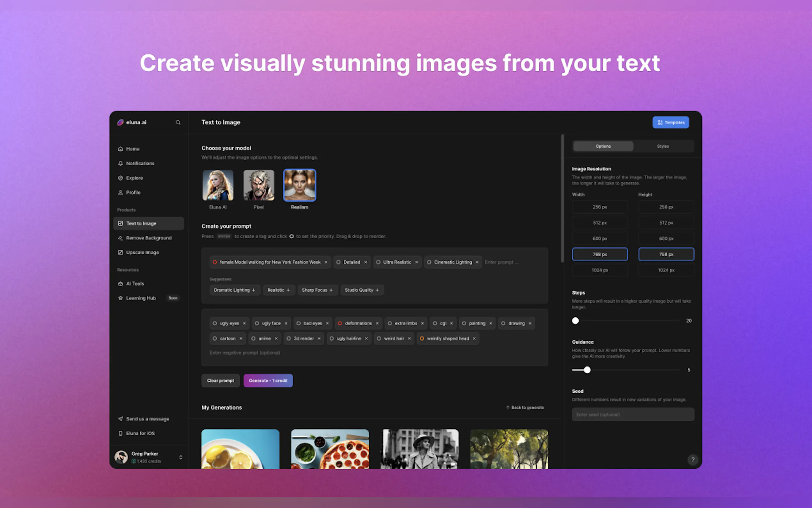Click the search icon beside eluna.ai logo
812x508 pixels.
pos(178,123)
